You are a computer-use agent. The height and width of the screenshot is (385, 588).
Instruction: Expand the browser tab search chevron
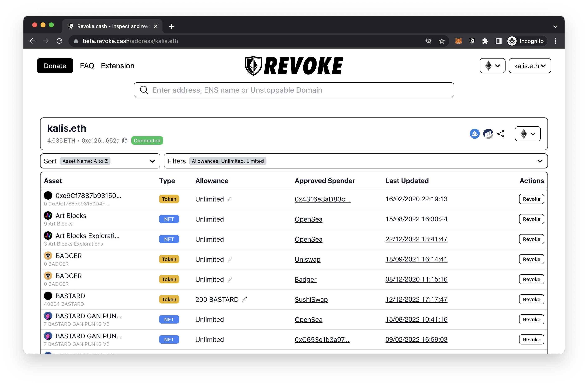tap(555, 26)
